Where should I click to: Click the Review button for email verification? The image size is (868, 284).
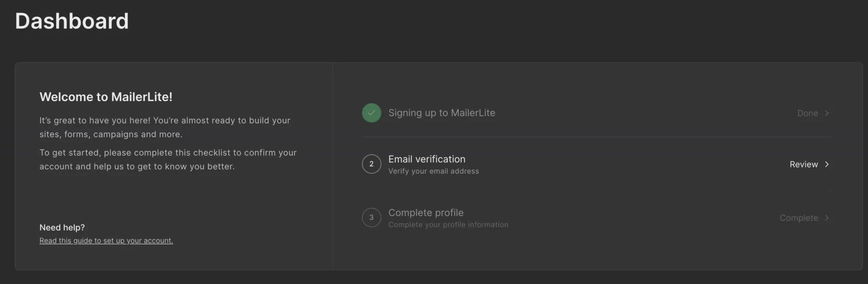[804, 164]
